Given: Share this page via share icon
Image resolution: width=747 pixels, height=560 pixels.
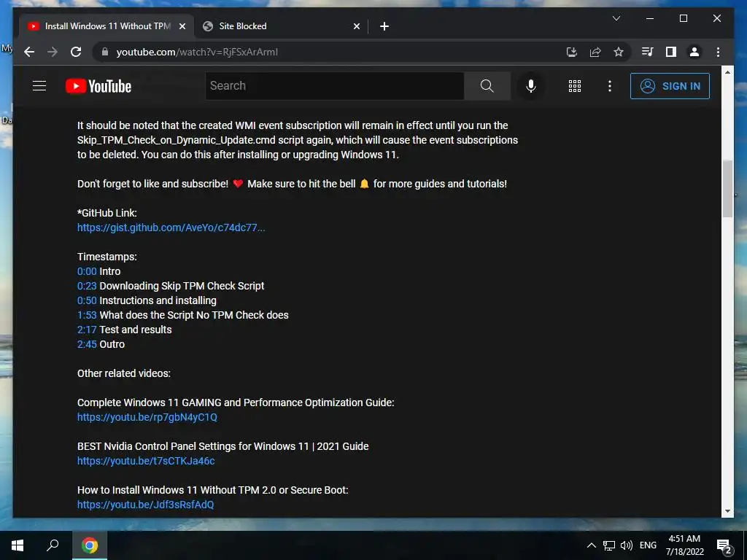Looking at the screenshot, I should (595, 52).
